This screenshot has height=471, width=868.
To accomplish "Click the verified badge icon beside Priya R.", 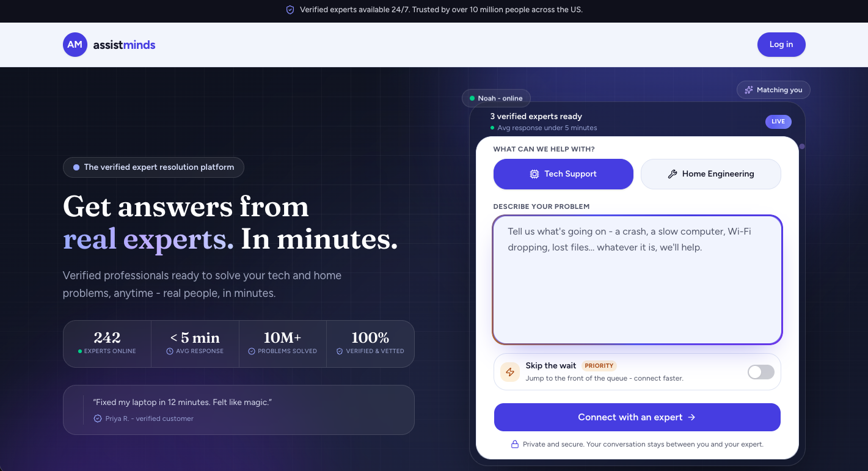I will point(97,418).
